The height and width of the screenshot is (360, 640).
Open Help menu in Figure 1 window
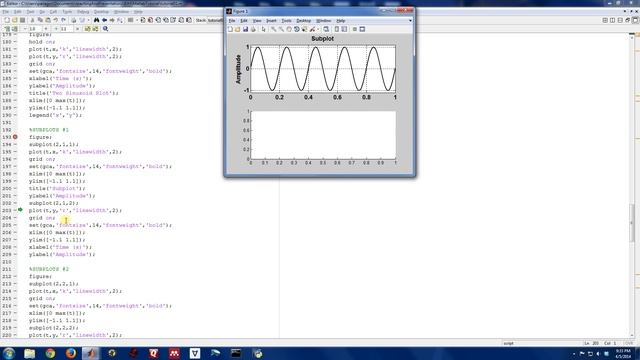(x=341, y=21)
